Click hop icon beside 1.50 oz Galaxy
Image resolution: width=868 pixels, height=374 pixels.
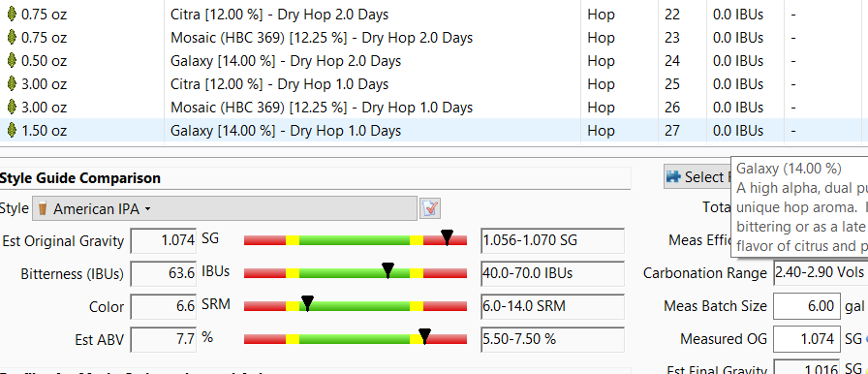(x=11, y=131)
